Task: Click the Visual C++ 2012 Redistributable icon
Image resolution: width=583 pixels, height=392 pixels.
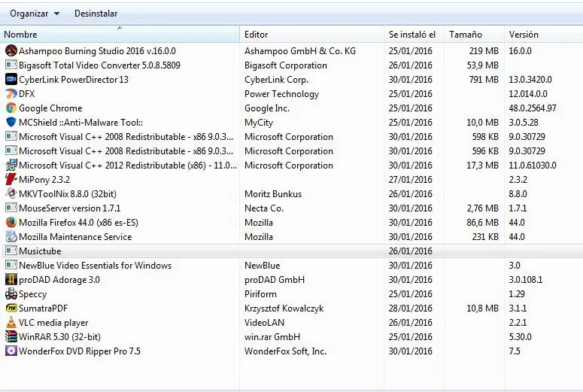Action: click(11, 165)
